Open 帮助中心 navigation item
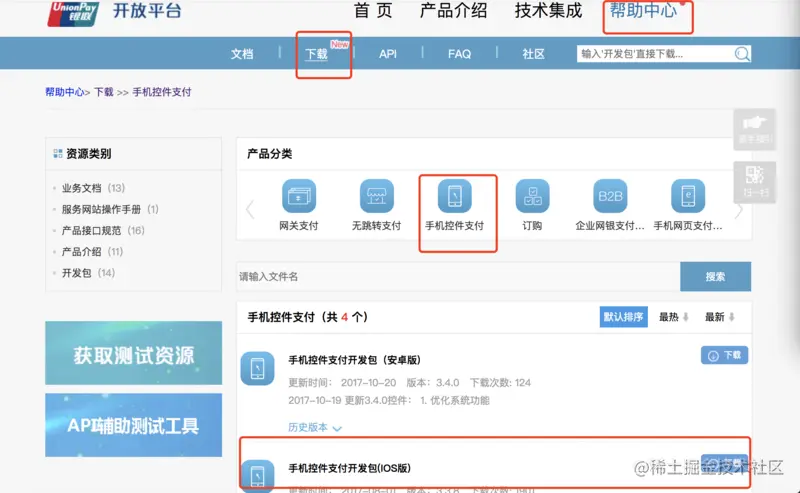Viewport: 800px width, 493px height. click(643, 10)
